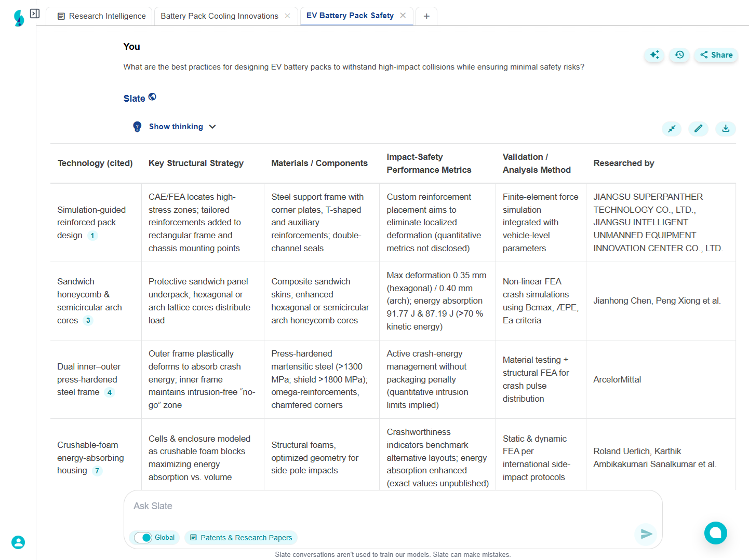Click the pencil edit icon
This screenshot has width=749, height=560.
[x=698, y=129]
